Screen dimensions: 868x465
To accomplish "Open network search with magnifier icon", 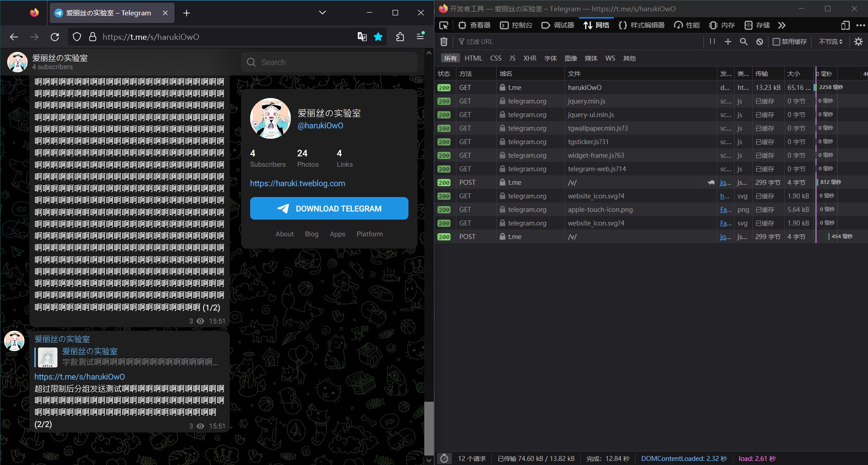I will tap(744, 42).
